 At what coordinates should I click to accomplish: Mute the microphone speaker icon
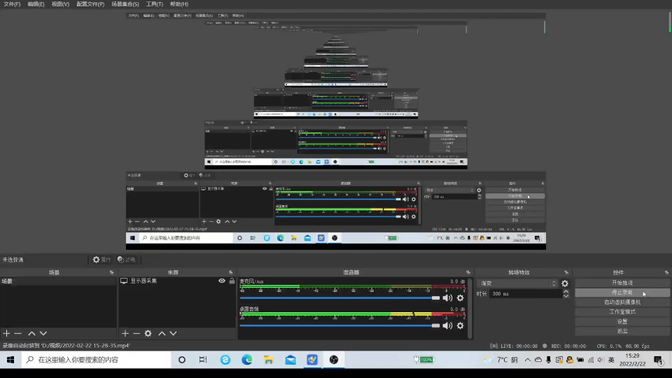447,298
